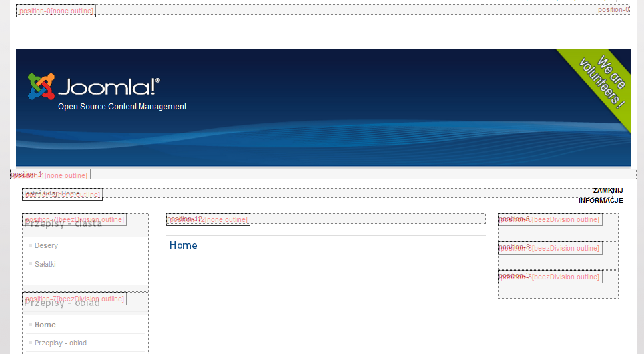Click the Home breadcrumb text
This screenshot has height=354, width=644.
(70, 193)
